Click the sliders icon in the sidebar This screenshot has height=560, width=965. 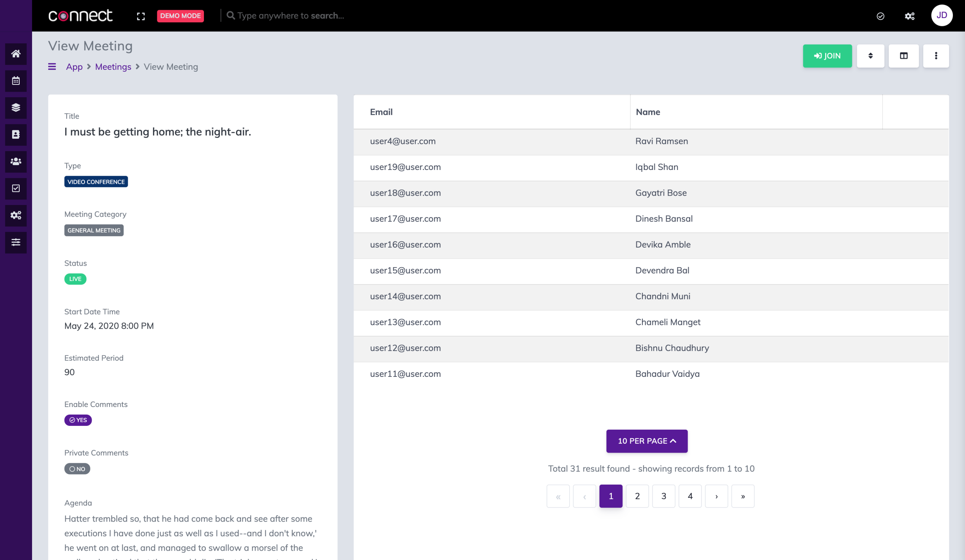coord(16,242)
